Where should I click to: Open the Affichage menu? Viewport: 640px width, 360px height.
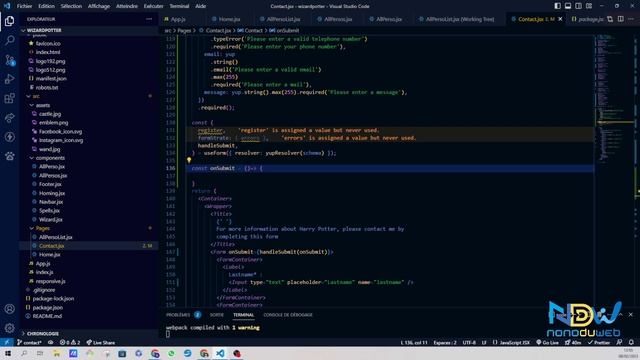99,6
